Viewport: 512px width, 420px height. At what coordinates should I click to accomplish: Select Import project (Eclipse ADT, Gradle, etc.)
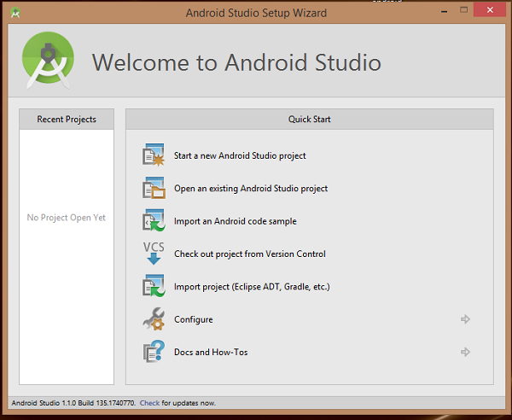pos(252,287)
